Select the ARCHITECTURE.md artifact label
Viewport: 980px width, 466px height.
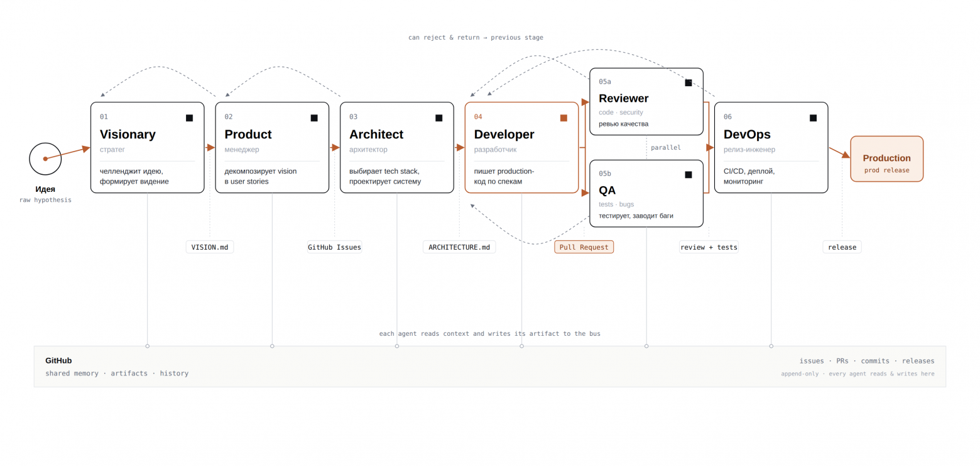pyautogui.click(x=459, y=247)
